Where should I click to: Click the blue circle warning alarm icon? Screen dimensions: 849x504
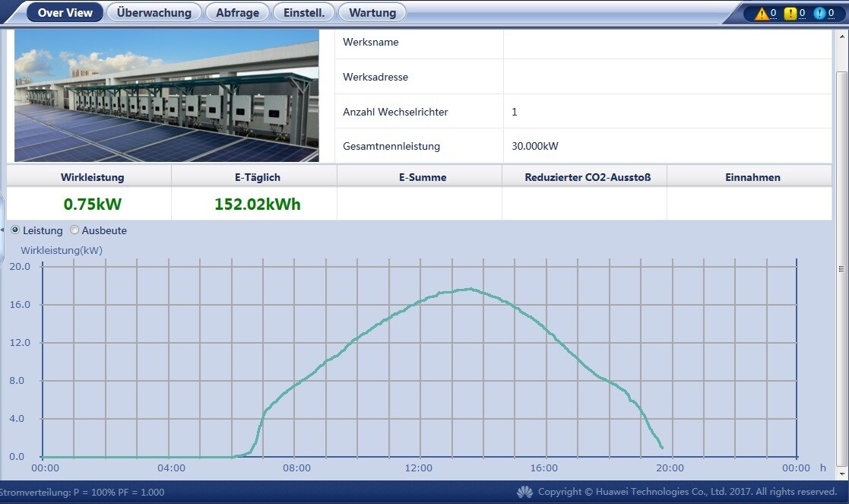pyautogui.click(x=819, y=13)
